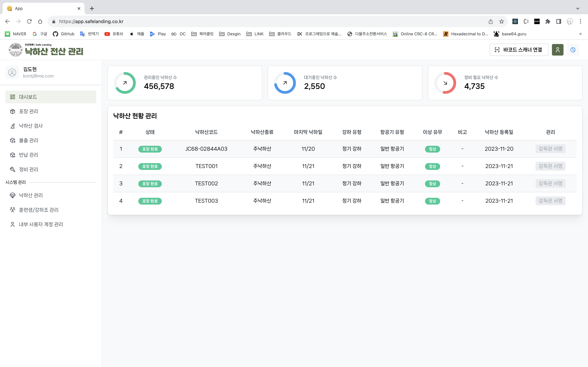Click the green user profile icon
The width and height of the screenshot is (588, 367).
click(x=557, y=50)
